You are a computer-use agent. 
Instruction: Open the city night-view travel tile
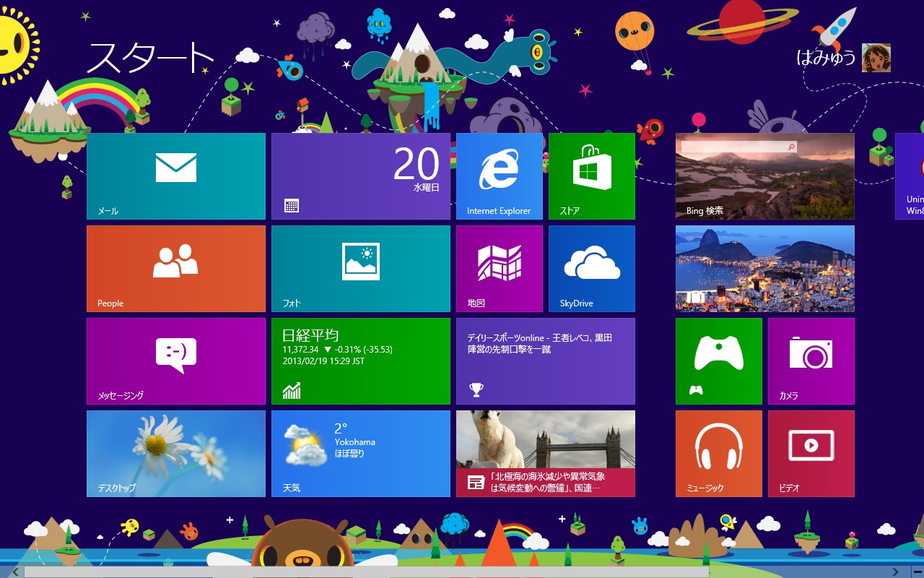[765, 269]
